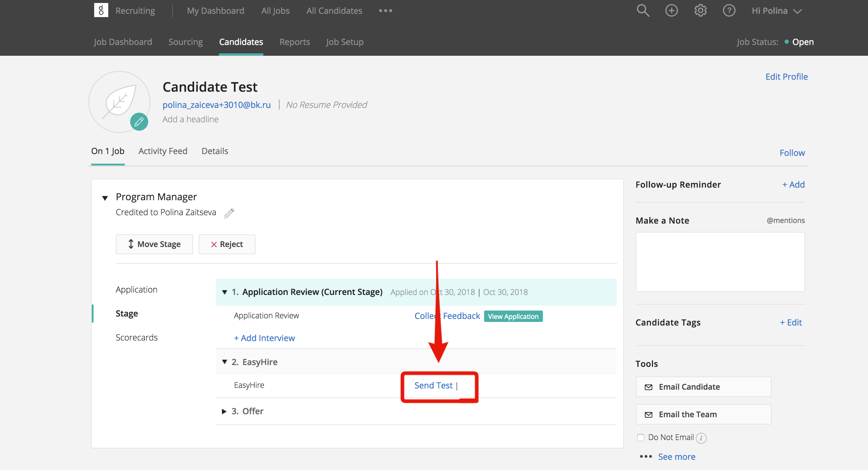The image size is (868, 470).
Task: Click inside the Make a Note field
Action: (x=720, y=262)
